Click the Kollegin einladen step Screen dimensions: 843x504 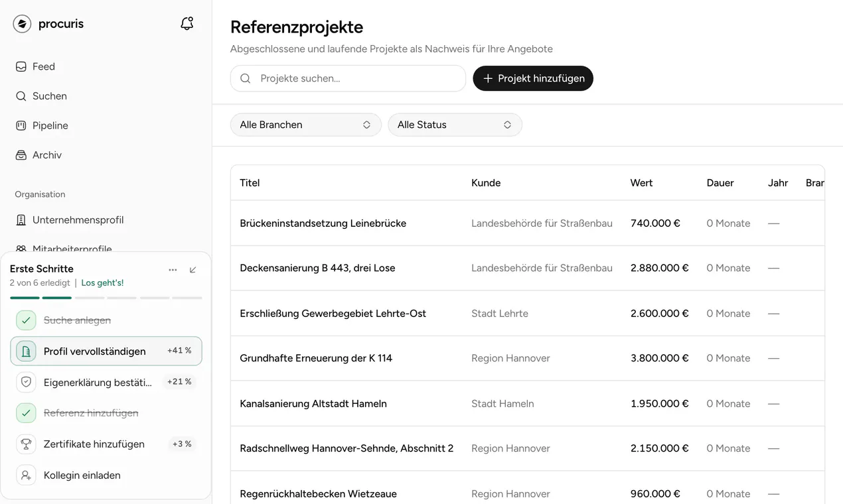106,475
